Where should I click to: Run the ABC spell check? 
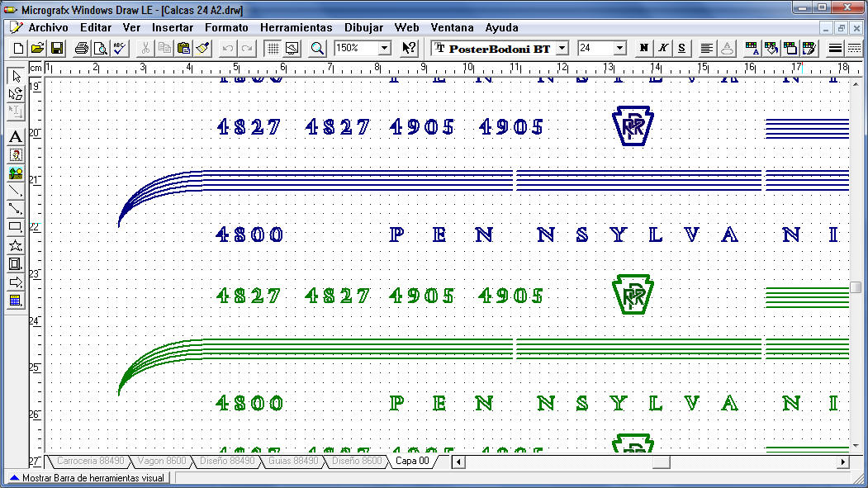120,48
